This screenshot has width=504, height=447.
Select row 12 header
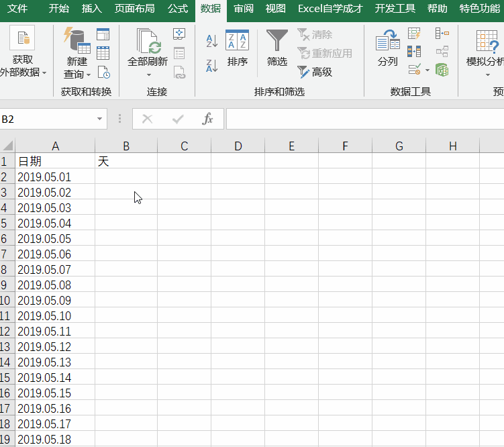click(x=7, y=331)
